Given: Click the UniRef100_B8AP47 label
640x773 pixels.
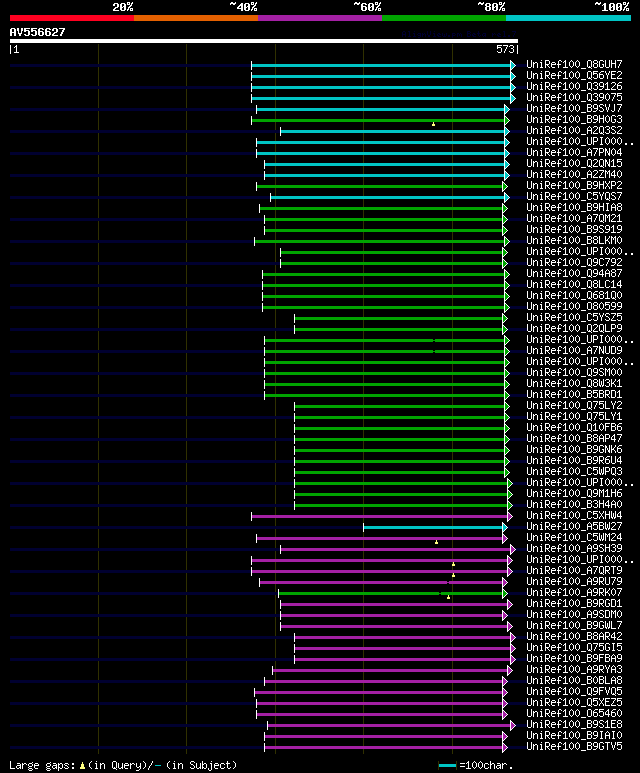Looking at the screenshot, I should click(x=574, y=438).
